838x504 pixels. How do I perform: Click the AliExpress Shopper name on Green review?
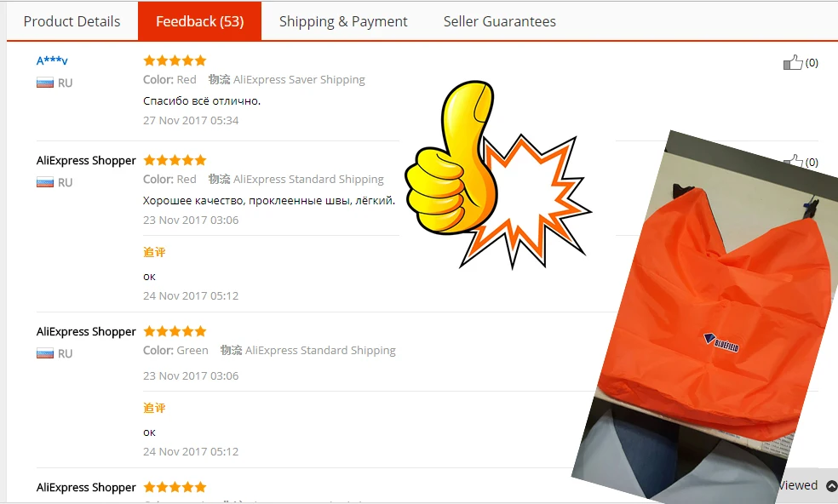(x=86, y=331)
